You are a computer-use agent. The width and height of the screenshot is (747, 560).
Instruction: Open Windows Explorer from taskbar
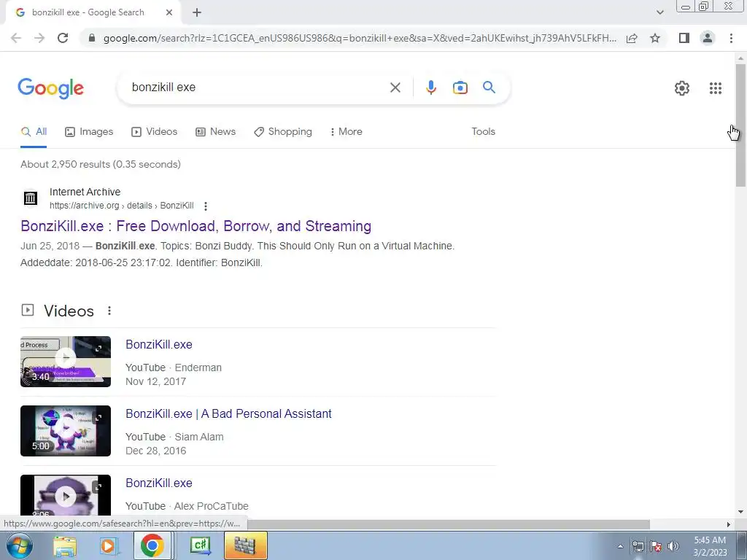pos(65,545)
